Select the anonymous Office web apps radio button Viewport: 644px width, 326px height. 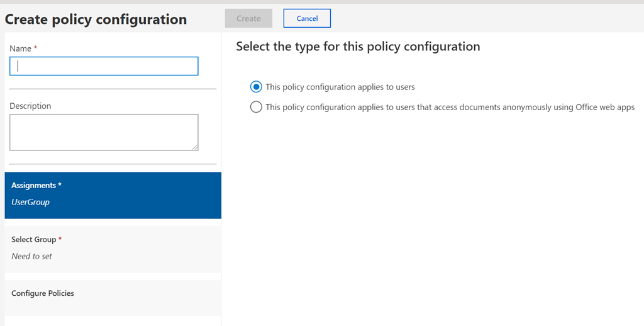coord(256,107)
